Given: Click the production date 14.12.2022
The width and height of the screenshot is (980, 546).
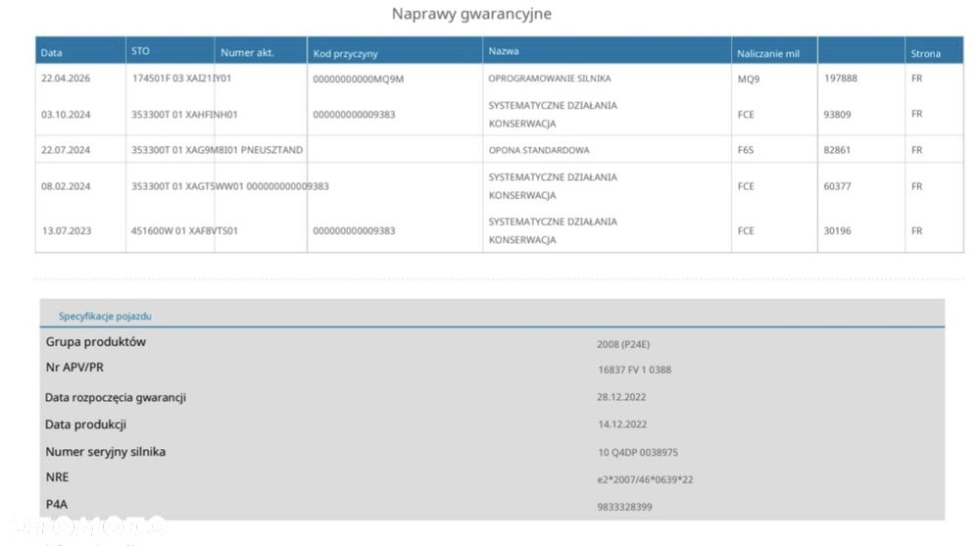Looking at the screenshot, I should tap(622, 424).
